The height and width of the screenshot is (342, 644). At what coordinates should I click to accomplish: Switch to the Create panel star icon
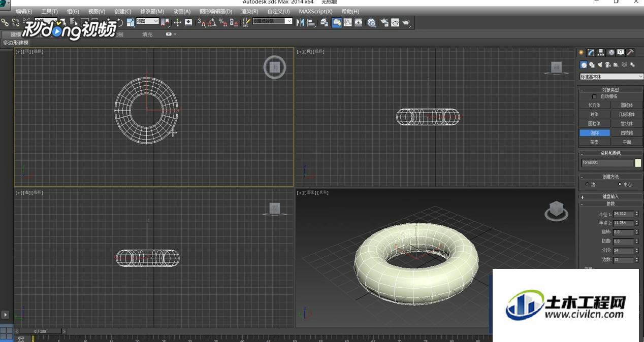coord(581,52)
